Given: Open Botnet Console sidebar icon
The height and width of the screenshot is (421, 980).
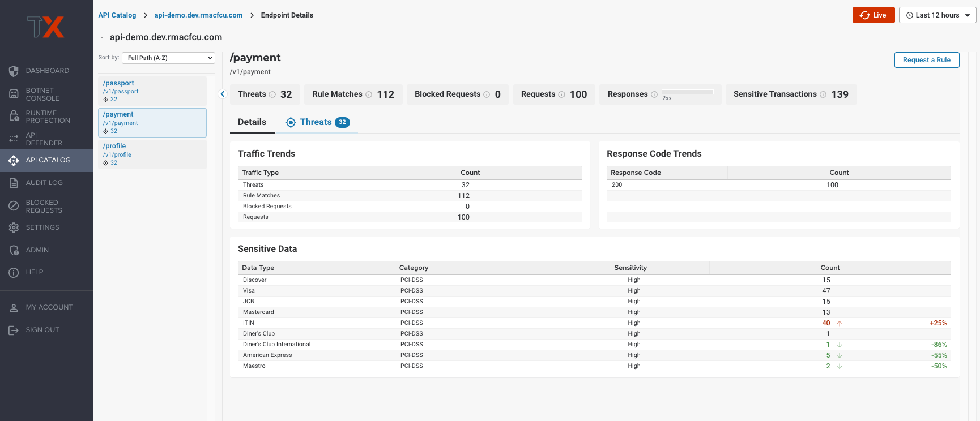Looking at the screenshot, I should point(14,94).
